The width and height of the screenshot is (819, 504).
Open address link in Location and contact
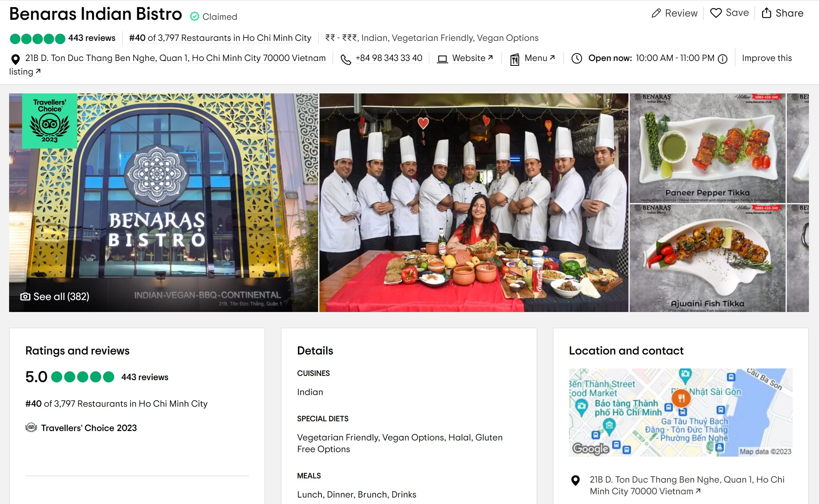click(687, 485)
